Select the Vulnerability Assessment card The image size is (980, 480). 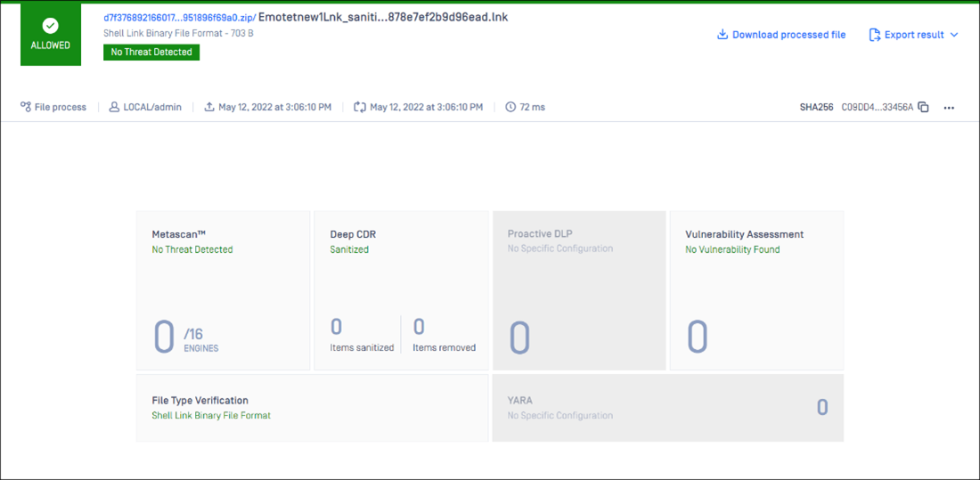(x=755, y=289)
